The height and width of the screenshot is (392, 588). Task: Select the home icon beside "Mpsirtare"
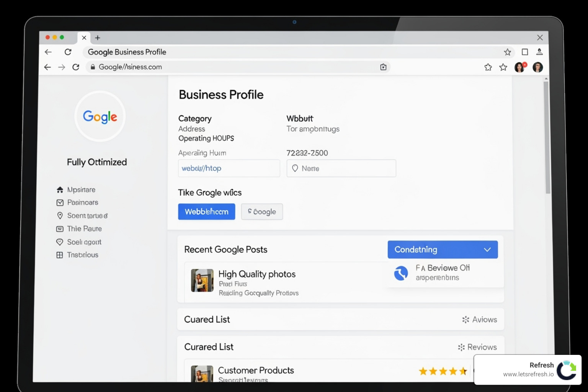60,189
